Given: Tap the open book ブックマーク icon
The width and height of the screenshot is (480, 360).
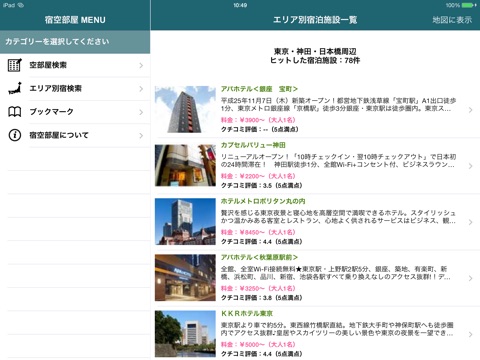Looking at the screenshot, I should [x=15, y=112].
